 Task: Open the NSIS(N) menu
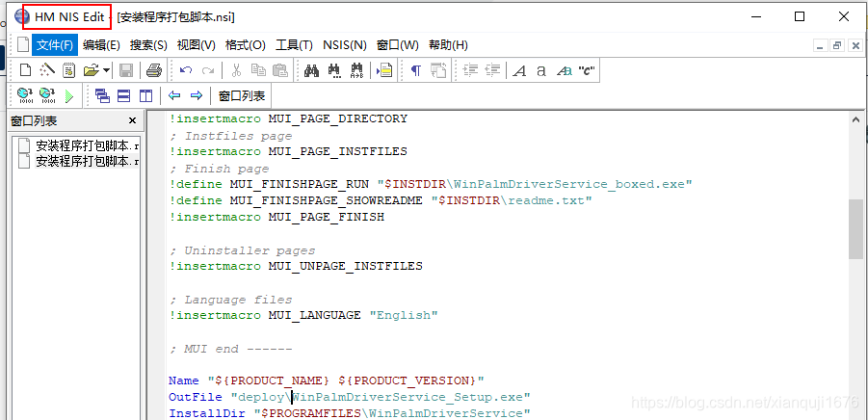(344, 45)
